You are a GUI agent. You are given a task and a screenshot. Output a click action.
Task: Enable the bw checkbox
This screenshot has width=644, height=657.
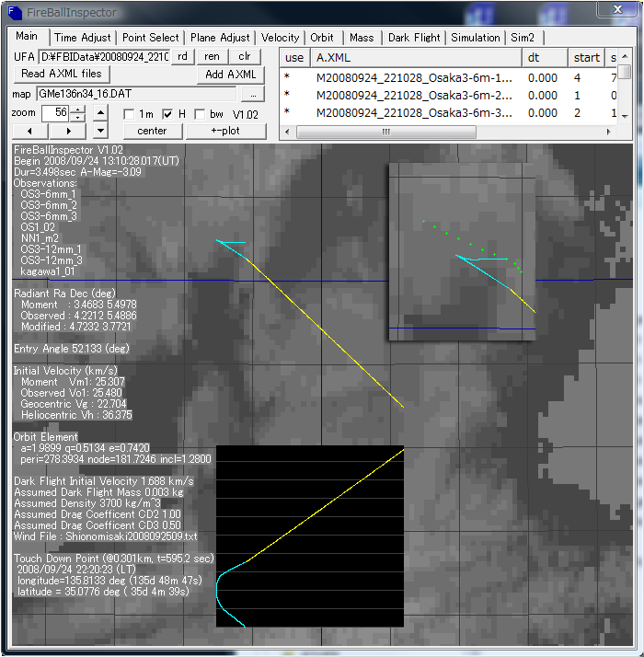coord(201,114)
